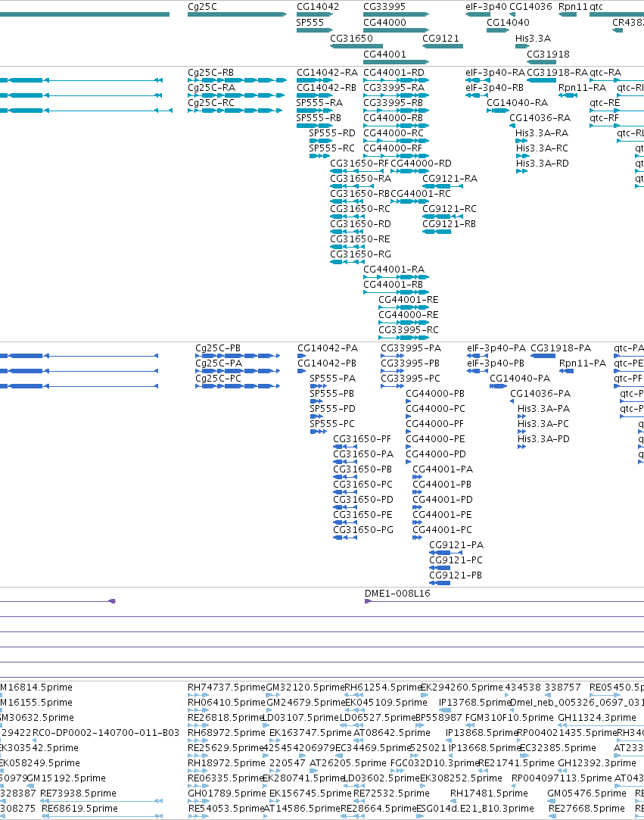Click the CG31650-RA transcript label
Viewport: 644px width, 820px height.
(x=361, y=179)
